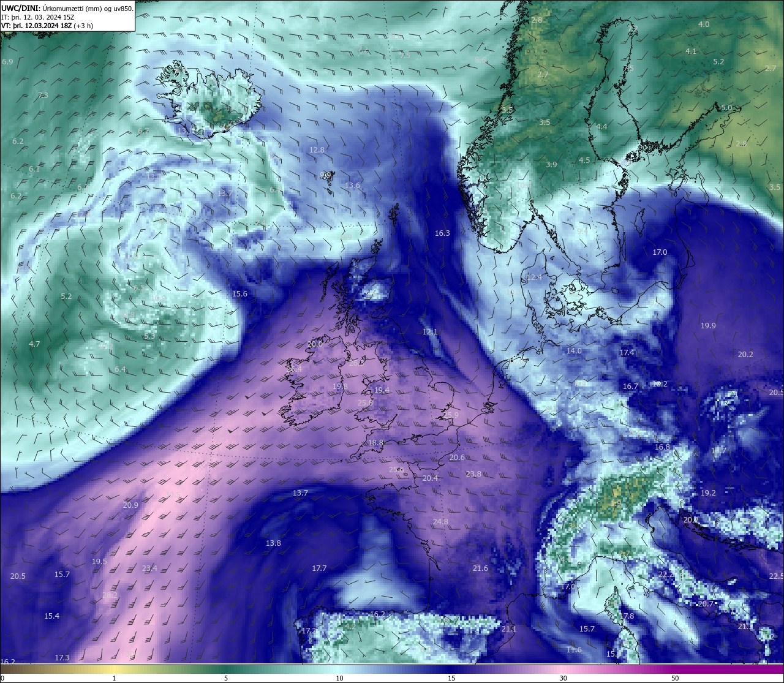The image size is (784, 683).
Task: Click the 19.4 value on the map
Action: (x=382, y=390)
